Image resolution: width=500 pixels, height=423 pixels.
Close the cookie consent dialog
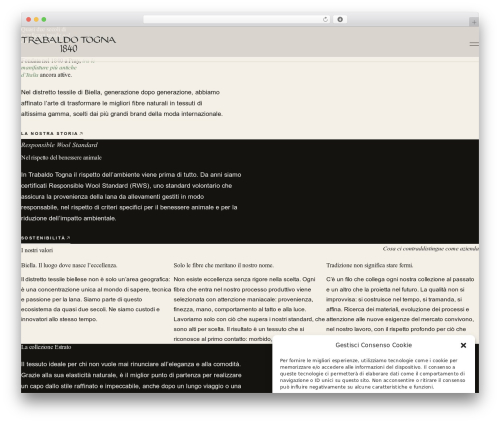coord(463,345)
